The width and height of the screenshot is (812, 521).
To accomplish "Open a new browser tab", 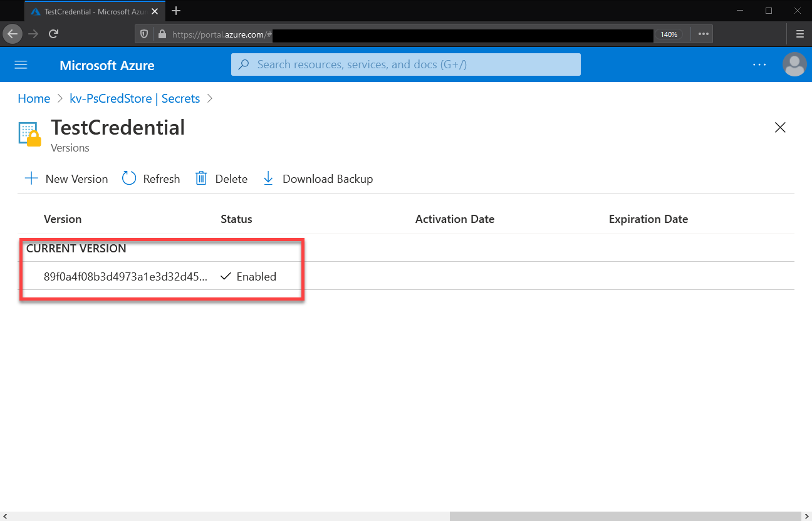I will [176, 11].
